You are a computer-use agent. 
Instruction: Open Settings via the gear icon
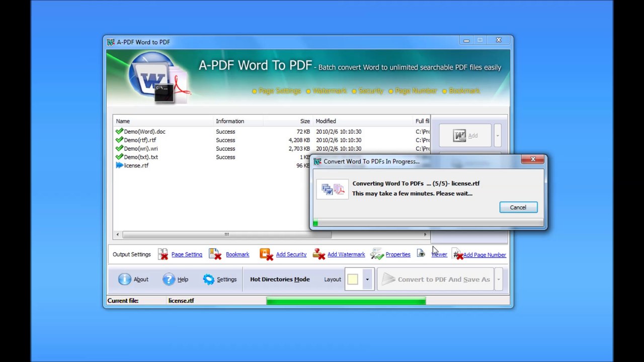tap(209, 280)
